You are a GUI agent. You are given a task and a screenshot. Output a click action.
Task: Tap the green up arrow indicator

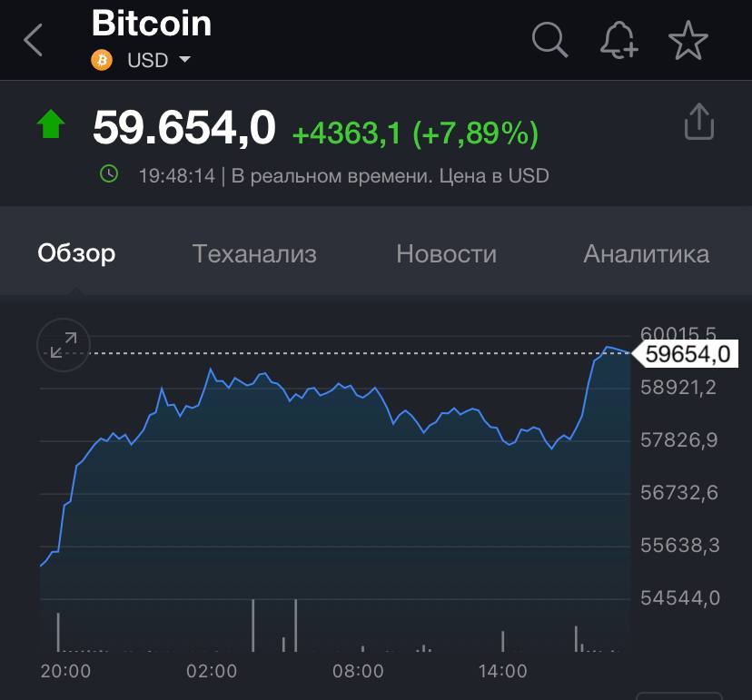51,124
